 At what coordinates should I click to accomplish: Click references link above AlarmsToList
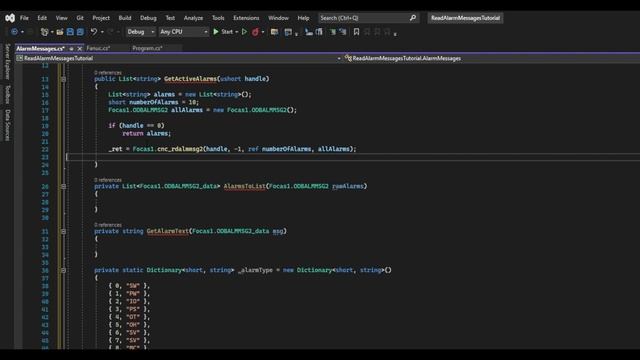point(108,180)
